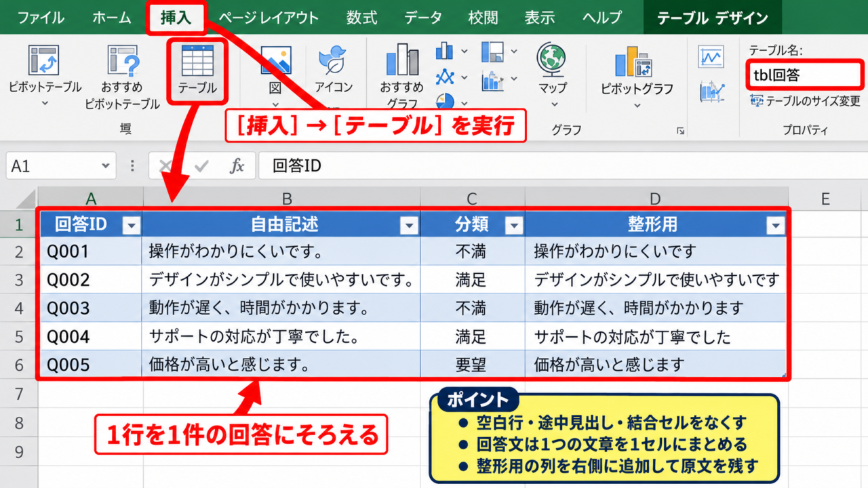Open filter dropdown for 整形用 column

[x=776, y=226]
